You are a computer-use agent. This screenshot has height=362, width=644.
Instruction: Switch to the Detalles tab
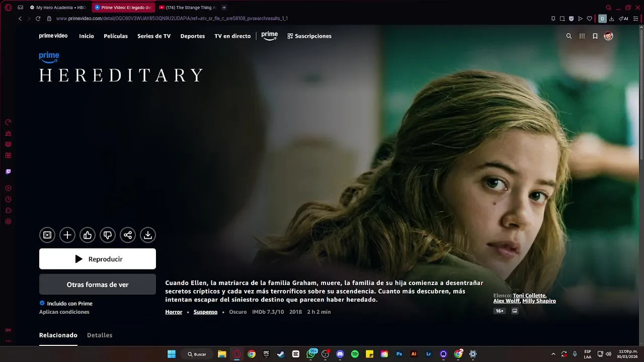point(100,335)
